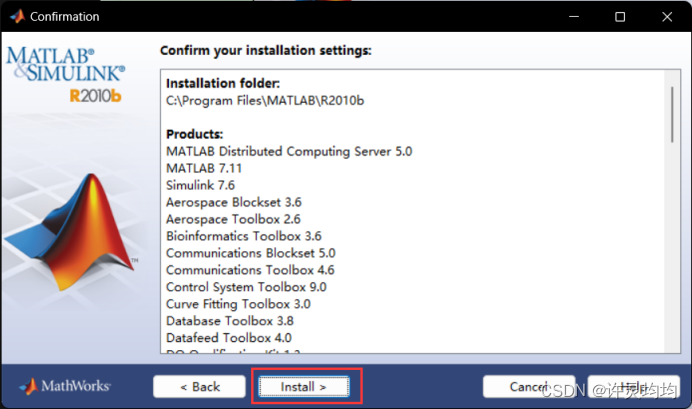Viewport: 692px width, 409px height.
Task: Select Control System Toolbox 9.0 line
Action: point(246,287)
